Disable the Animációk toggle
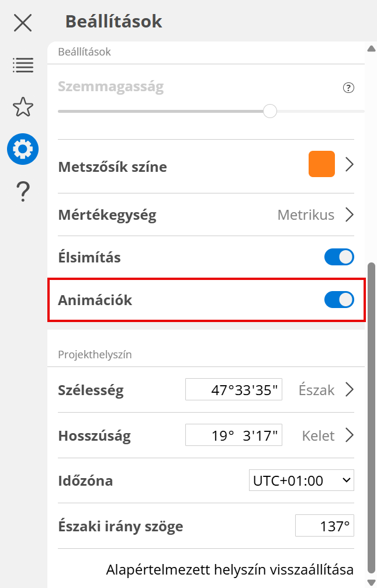377x588 pixels. click(x=339, y=300)
